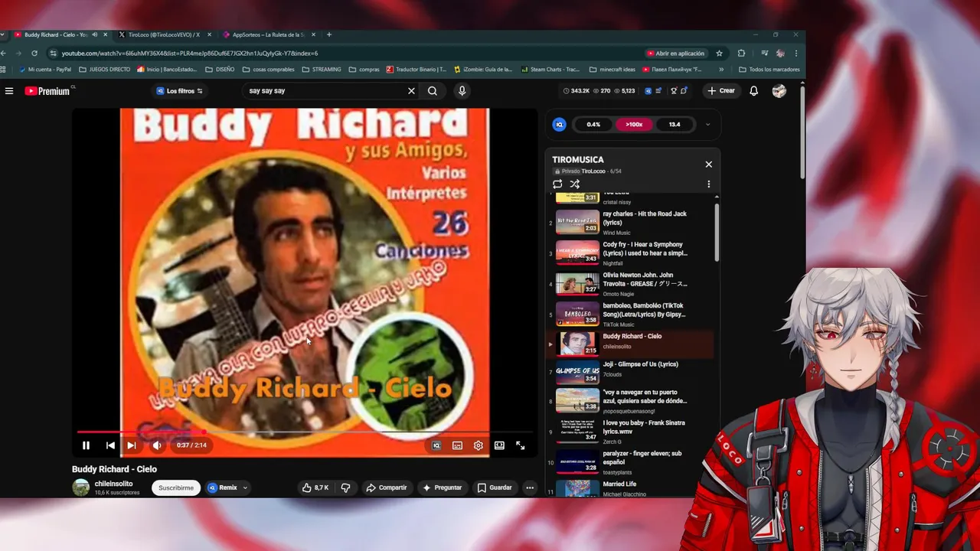Open the YouTube hamburger guide menu

(x=9, y=91)
